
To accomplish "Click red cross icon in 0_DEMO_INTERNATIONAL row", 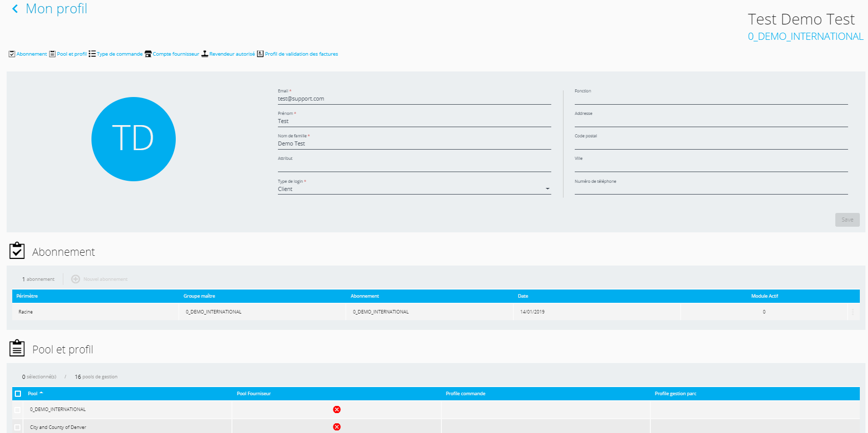I will (337, 410).
